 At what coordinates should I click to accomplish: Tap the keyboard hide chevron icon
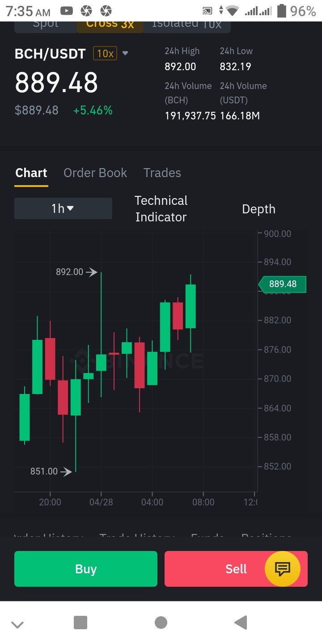coord(17,624)
